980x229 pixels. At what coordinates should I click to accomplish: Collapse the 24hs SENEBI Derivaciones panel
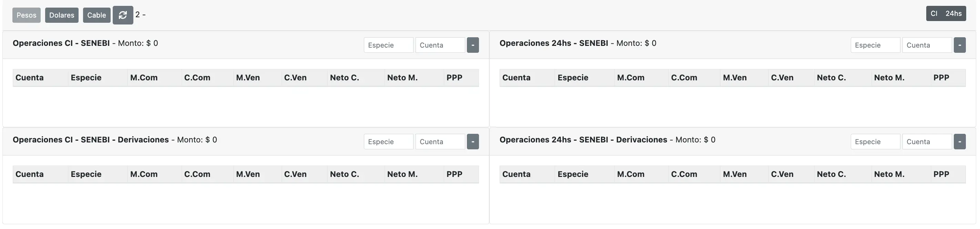(x=959, y=142)
